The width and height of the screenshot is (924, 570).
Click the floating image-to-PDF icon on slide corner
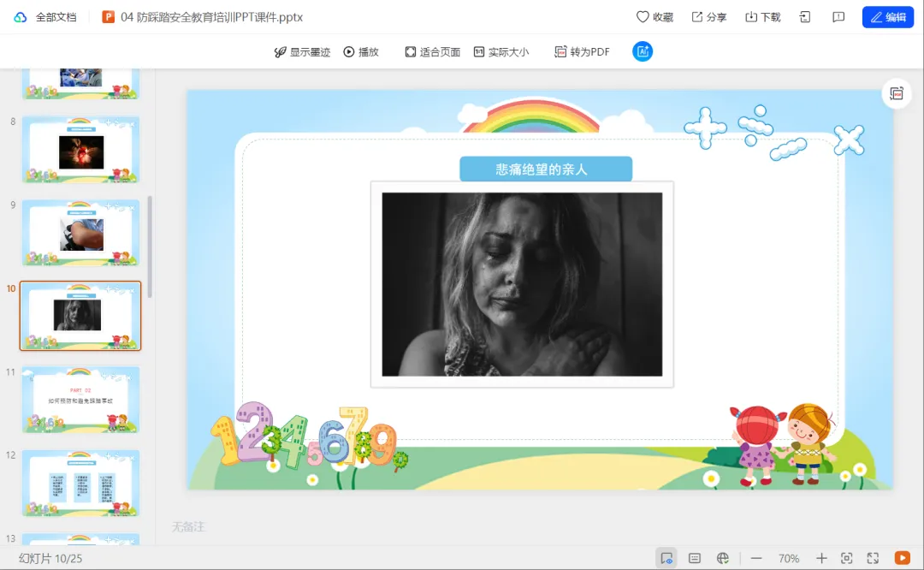tap(897, 94)
